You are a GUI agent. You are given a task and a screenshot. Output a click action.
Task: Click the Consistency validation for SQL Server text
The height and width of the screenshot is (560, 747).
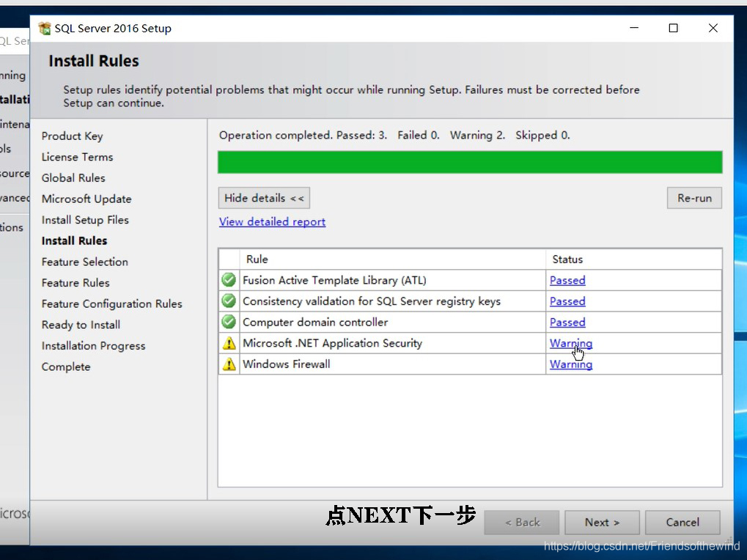click(372, 301)
